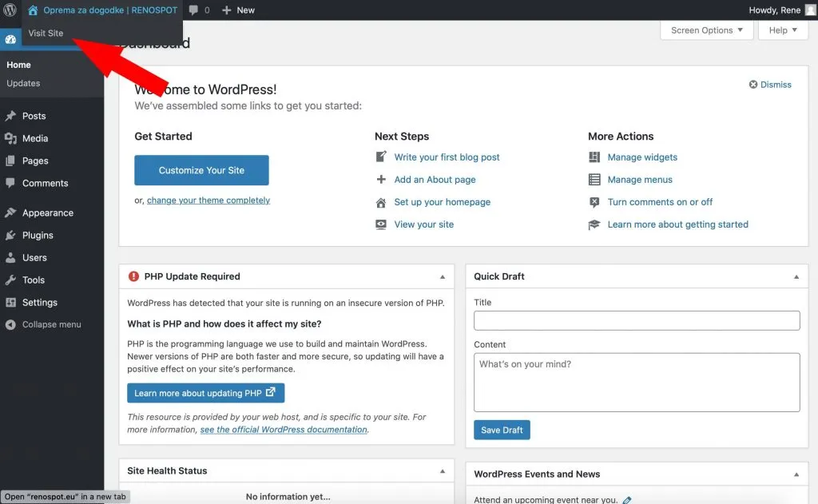The width and height of the screenshot is (818, 504).
Task: Click the Manage widgets link
Action: point(642,157)
